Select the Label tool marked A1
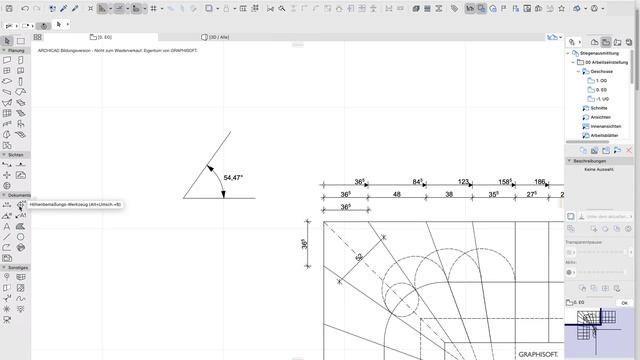The width and height of the screenshot is (640, 360). click(20, 216)
